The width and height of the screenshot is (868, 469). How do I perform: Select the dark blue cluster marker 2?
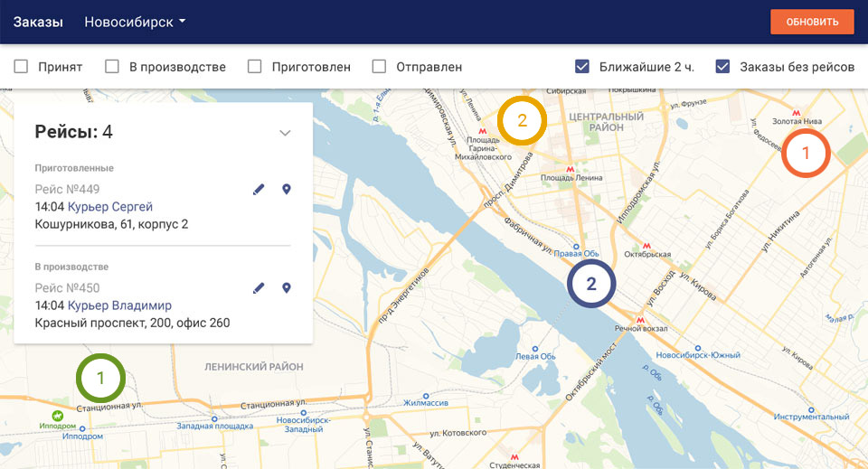pyautogui.click(x=591, y=284)
